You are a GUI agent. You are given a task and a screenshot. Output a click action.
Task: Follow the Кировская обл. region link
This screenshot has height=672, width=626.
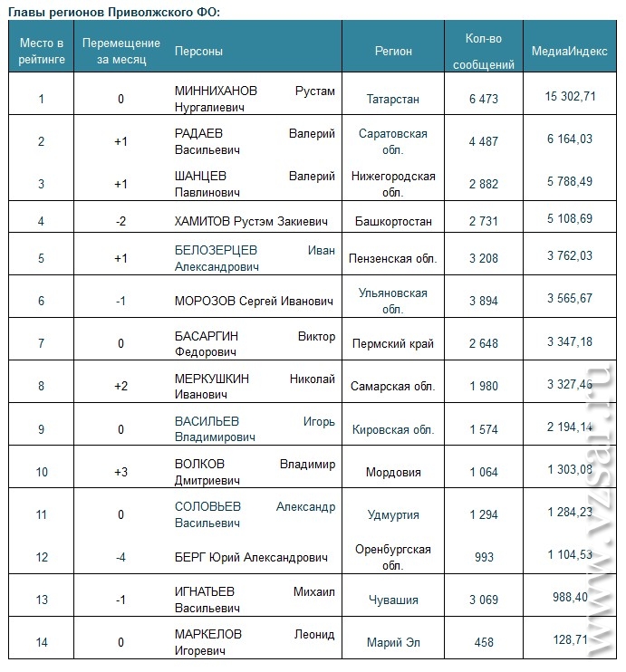pyautogui.click(x=393, y=429)
